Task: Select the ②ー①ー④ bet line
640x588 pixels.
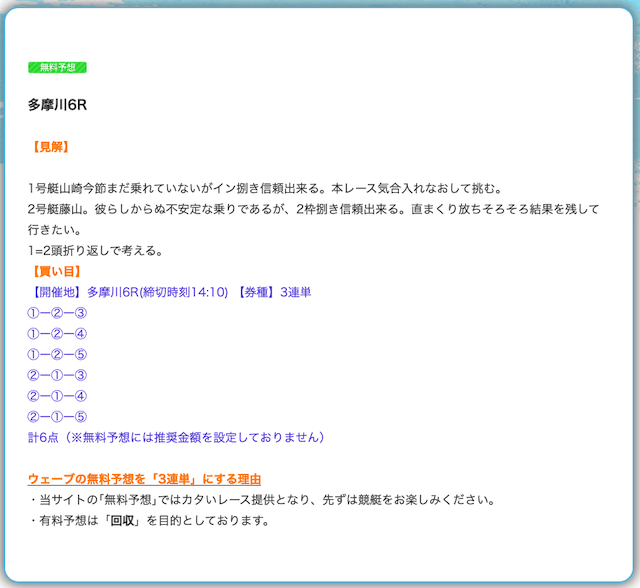Action: click(57, 396)
